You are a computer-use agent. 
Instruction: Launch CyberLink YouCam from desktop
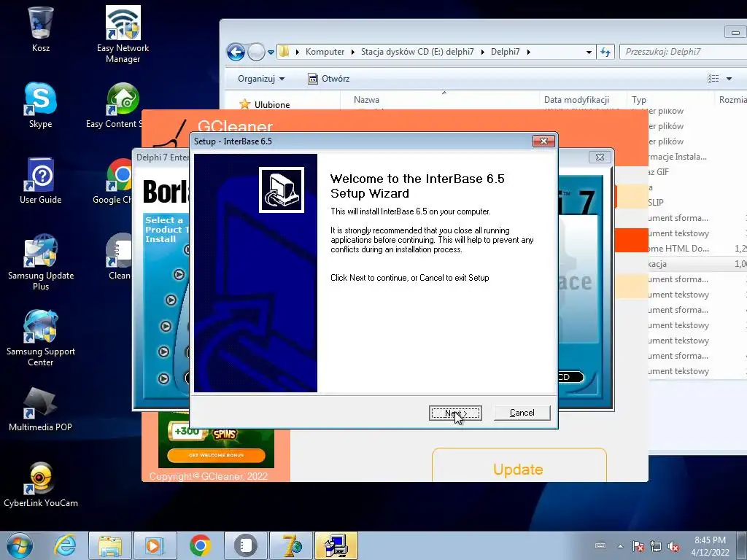pyautogui.click(x=41, y=485)
